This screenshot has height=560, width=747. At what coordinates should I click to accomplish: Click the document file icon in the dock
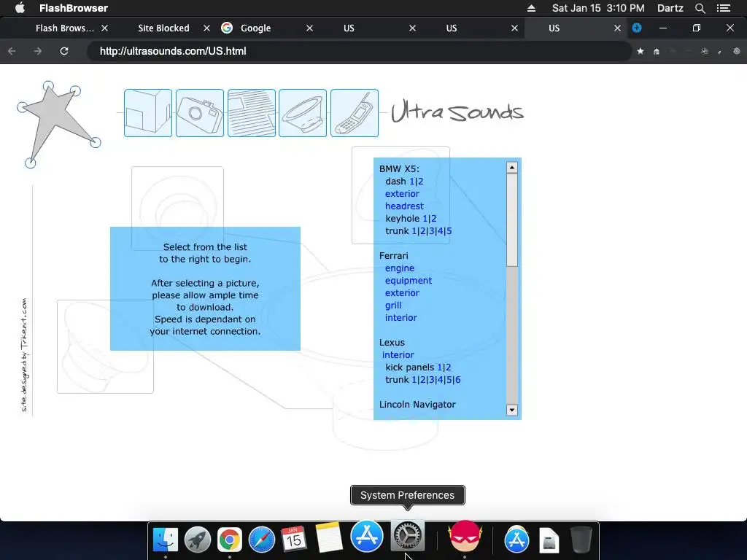click(x=549, y=540)
